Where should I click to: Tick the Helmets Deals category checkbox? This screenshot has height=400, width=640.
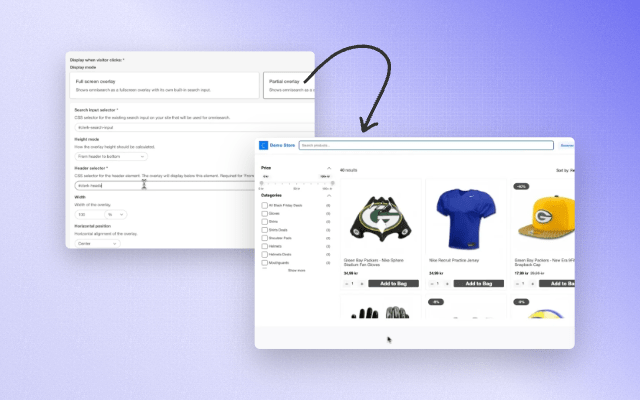(264, 254)
